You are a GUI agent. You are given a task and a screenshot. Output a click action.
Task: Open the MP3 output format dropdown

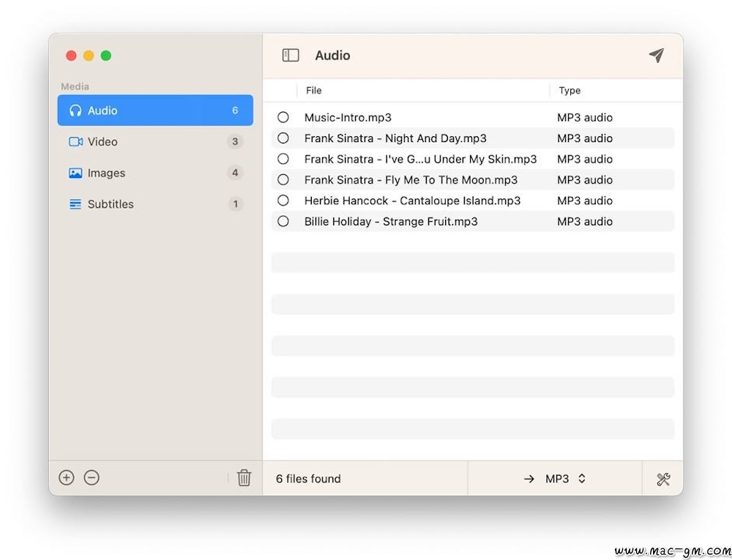[x=555, y=478]
